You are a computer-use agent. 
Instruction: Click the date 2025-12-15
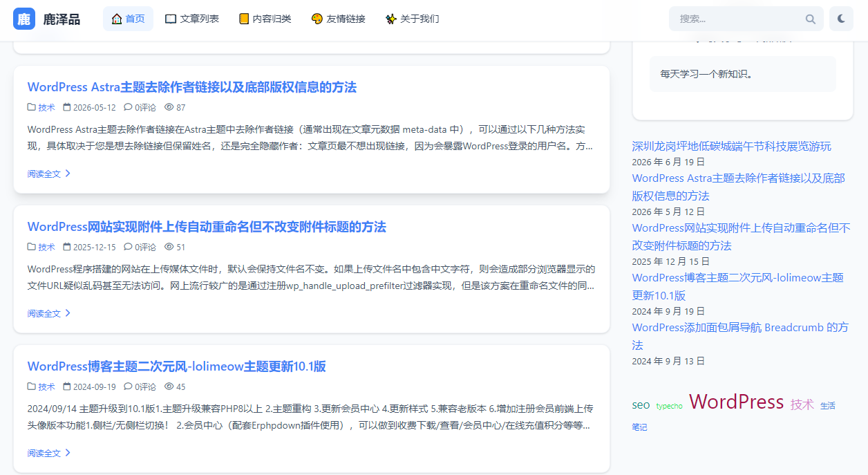coord(95,247)
